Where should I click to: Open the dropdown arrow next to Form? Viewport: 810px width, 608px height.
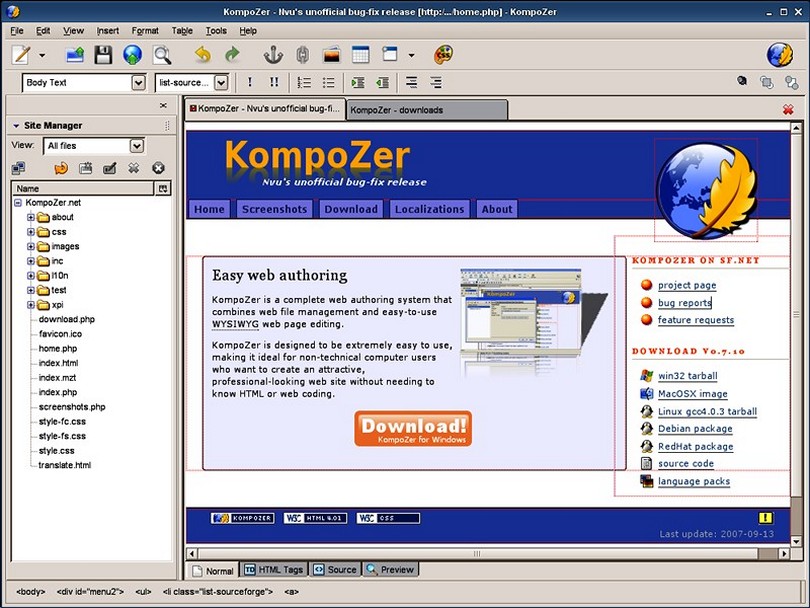tap(411, 55)
